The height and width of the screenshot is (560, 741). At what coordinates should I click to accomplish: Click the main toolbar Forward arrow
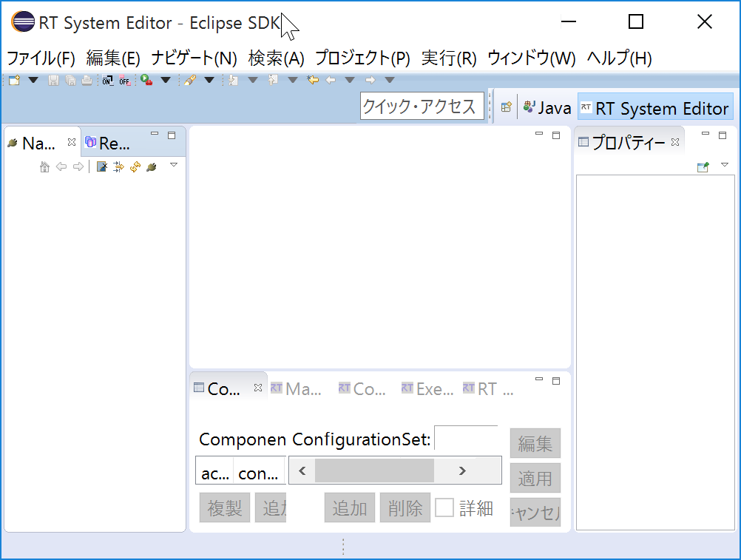click(x=370, y=81)
